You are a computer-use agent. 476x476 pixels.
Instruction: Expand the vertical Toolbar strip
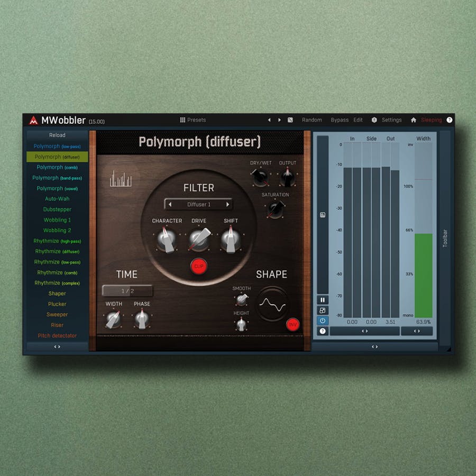(445, 238)
